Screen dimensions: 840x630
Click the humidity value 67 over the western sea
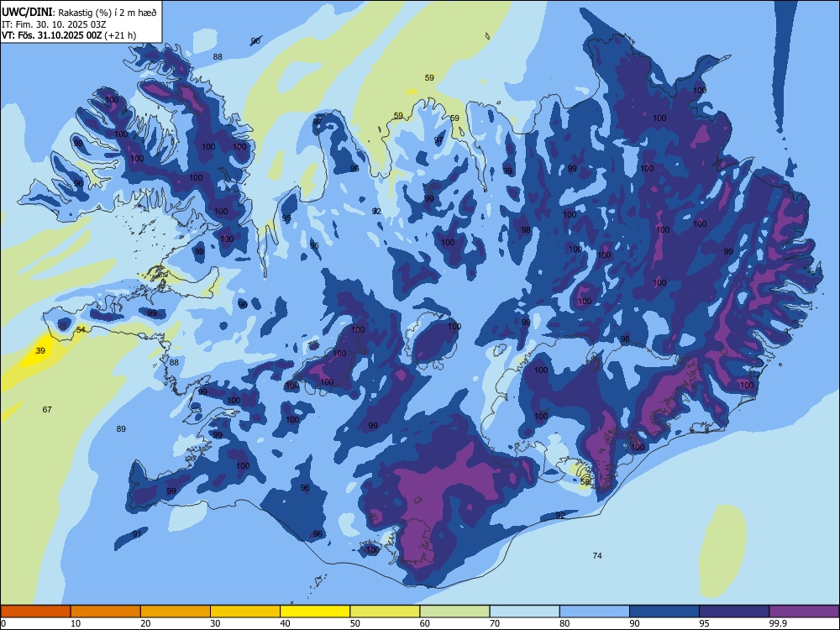(47, 409)
